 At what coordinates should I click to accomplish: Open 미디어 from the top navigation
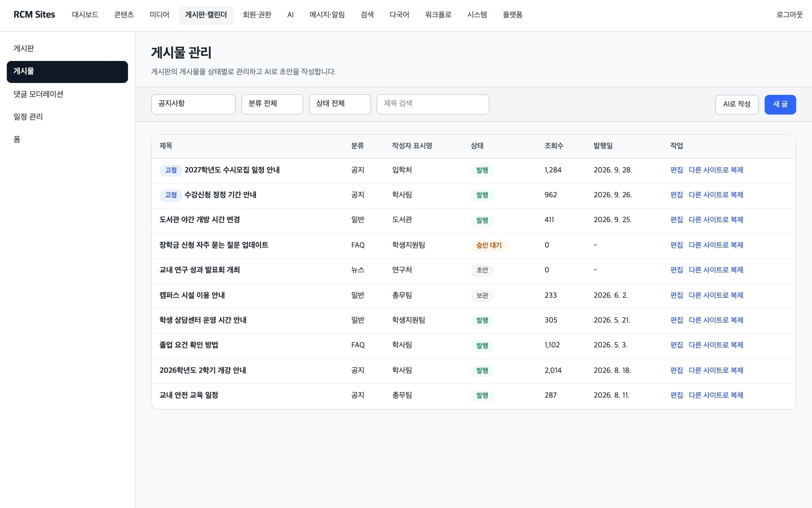pos(159,15)
